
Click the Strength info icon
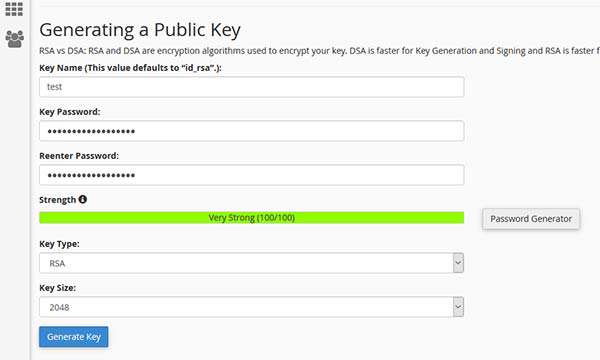(x=83, y=199)
